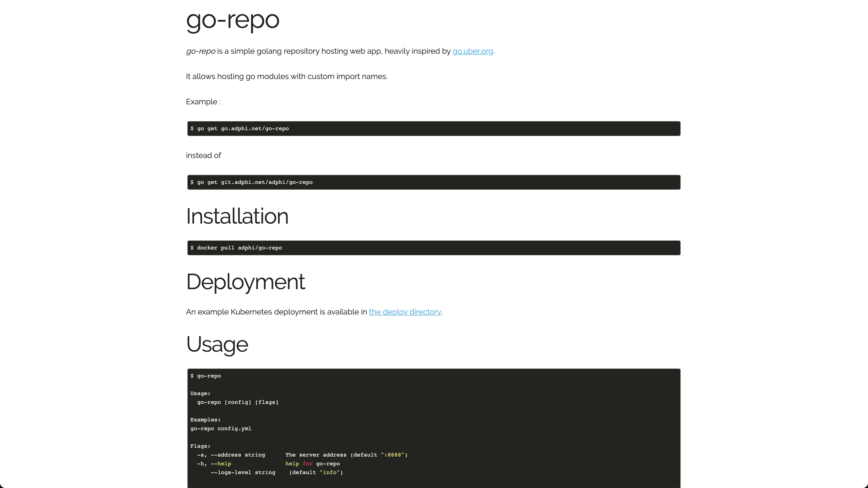The width and height of the screenshot is (868, 488).
Task: Click the ":8888" default address value
Action: tap(392, 455)
